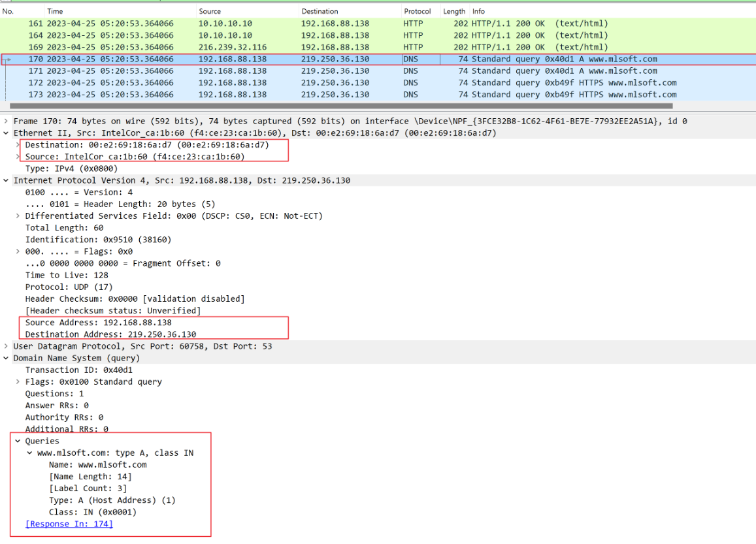Viewport: 756px width, 544px height.
Task: Select packet 171 DNS query row
Action: click(378, 71)
